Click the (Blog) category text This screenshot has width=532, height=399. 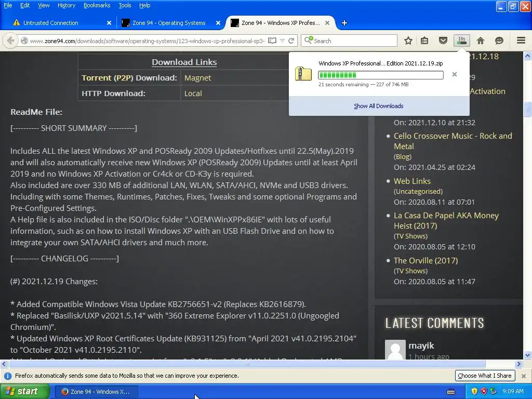403,157
